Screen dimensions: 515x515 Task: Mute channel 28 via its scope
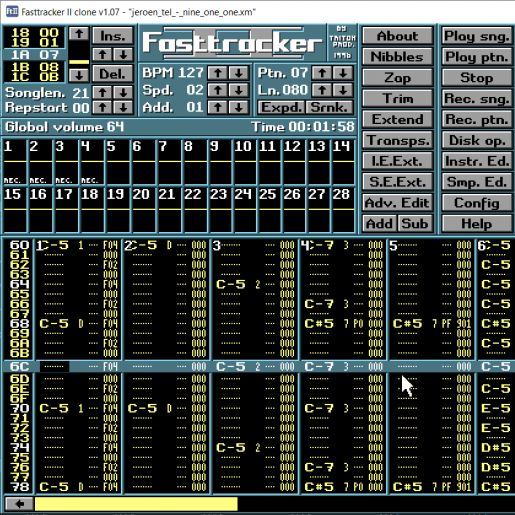[x=343, y=210]
